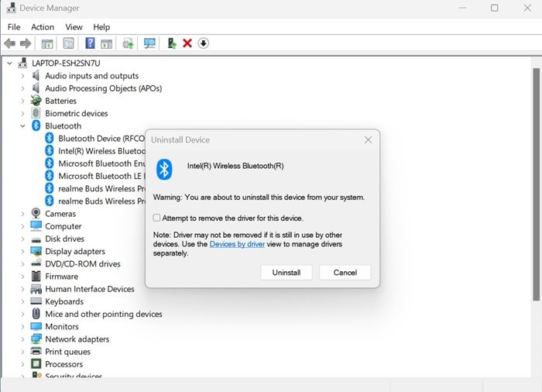Click the Scan for hardware changes icon
The width and height of the screenshot is (542, 392).
(x=149, y=43)
